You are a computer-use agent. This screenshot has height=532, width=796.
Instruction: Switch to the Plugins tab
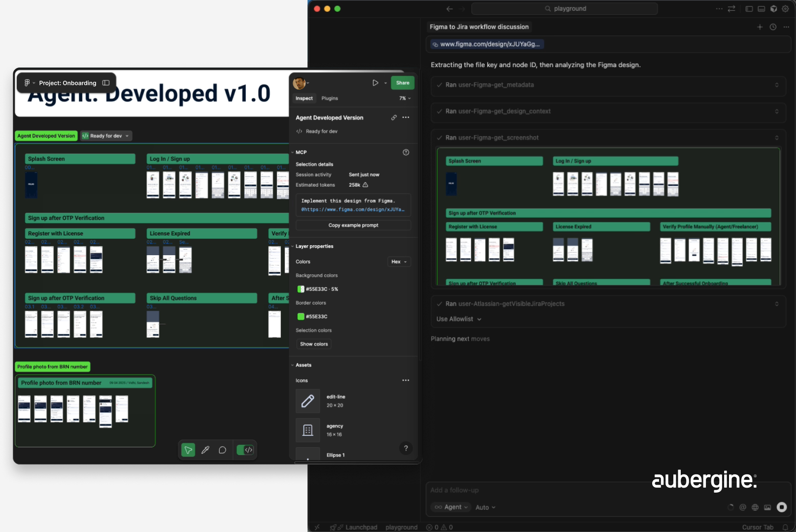[x=330, y=99]
